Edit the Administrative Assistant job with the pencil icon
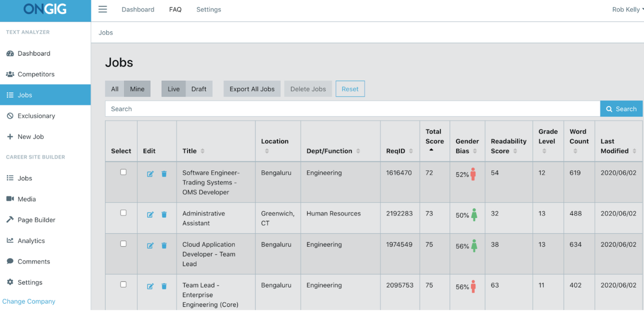This screenshot has height=311, width=644. click(151, 215)
